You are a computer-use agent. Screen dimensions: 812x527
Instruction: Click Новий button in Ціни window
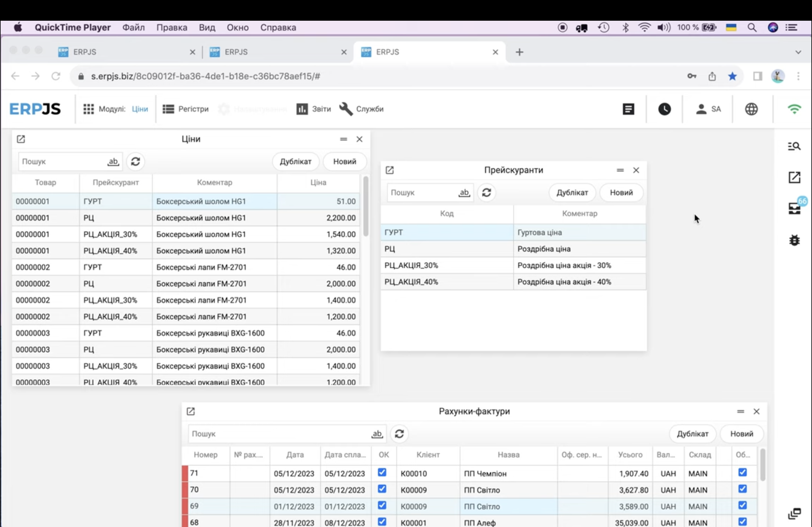344,161
